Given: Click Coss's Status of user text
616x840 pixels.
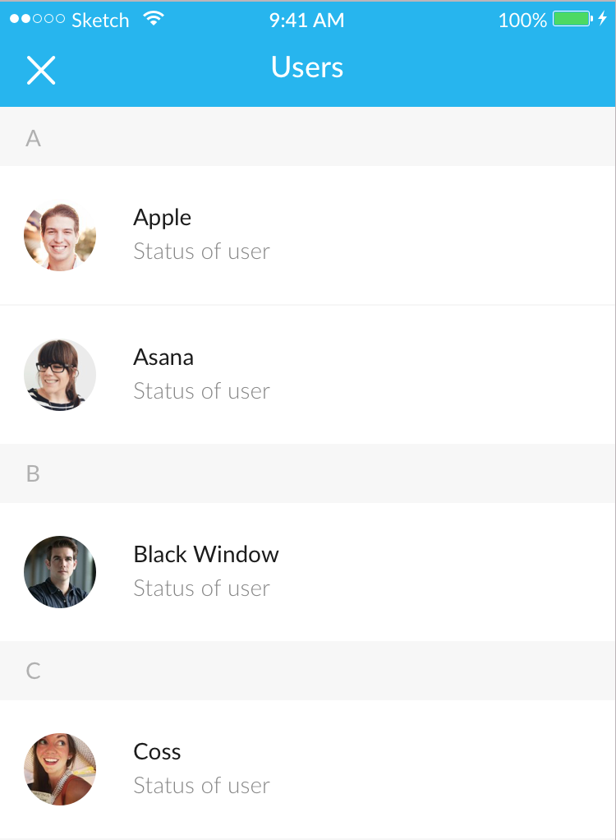Looking at the screenshot, I should click(202, 786).
